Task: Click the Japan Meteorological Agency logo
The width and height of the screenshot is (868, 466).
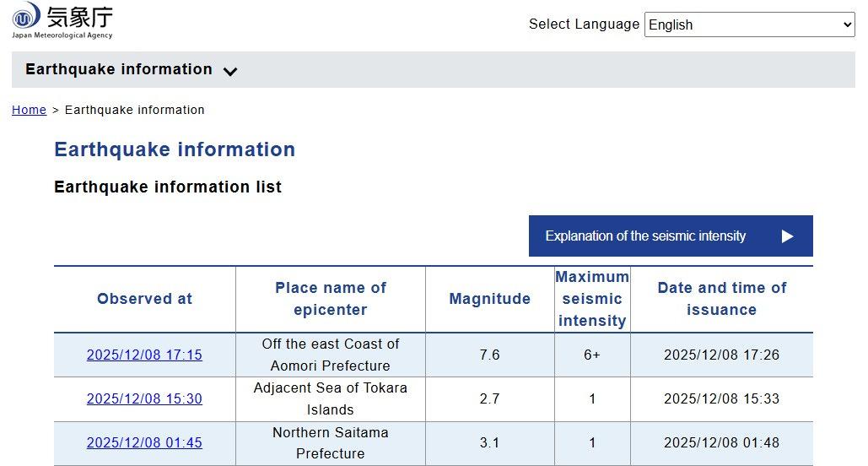Action: pos(62,20)
